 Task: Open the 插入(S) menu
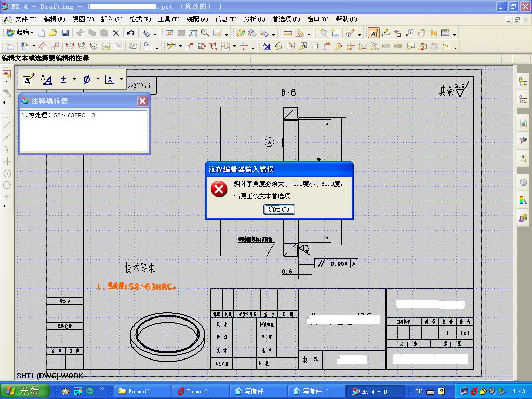(x=112, y=19)
